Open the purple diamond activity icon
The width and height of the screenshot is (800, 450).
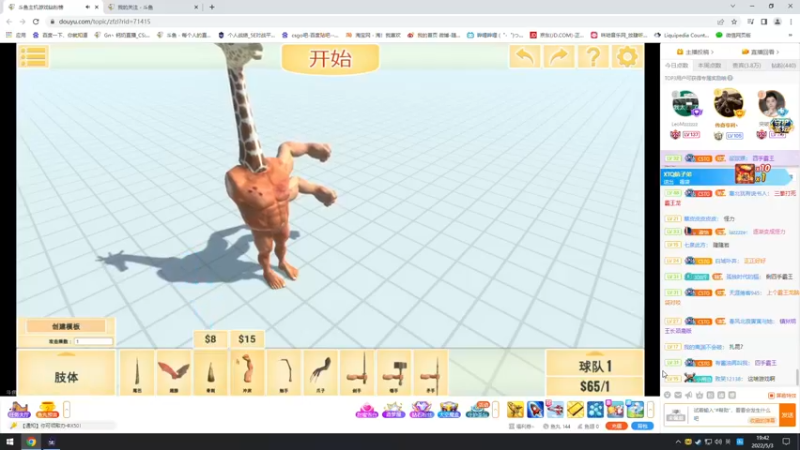[421, 410]
